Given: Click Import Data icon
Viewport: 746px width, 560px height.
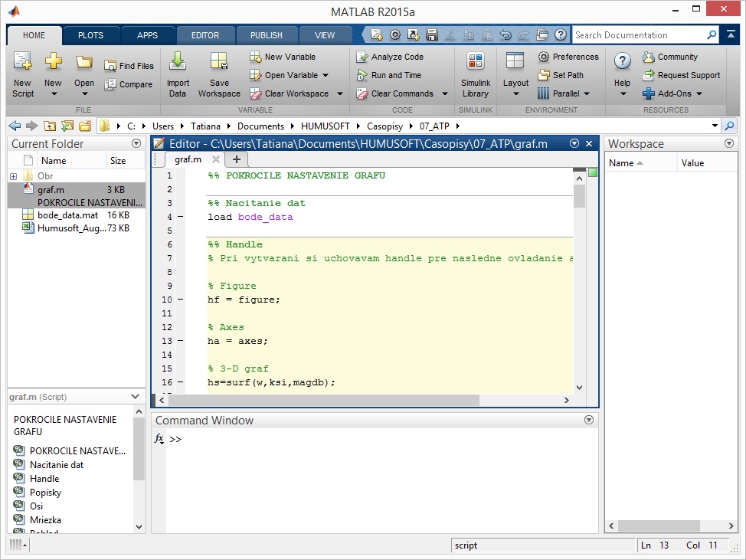Looking at the screenshot, I should [178, 62].
